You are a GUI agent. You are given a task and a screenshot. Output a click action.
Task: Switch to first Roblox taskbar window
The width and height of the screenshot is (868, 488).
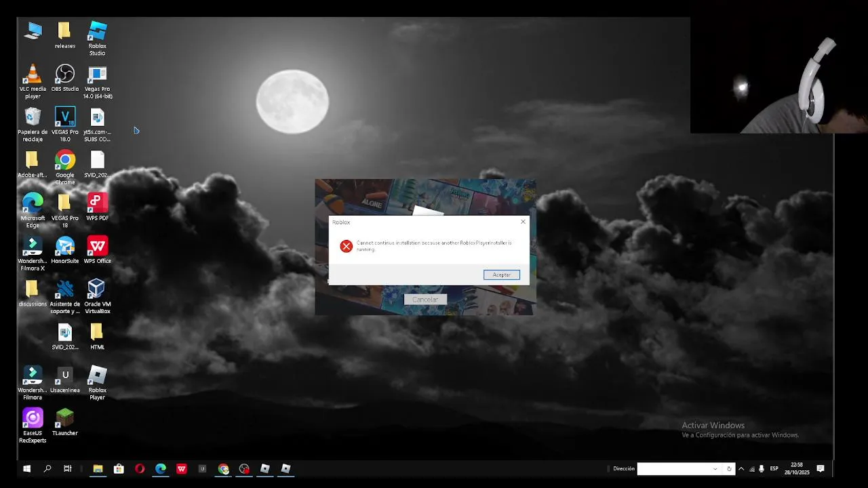coord(265,468)
